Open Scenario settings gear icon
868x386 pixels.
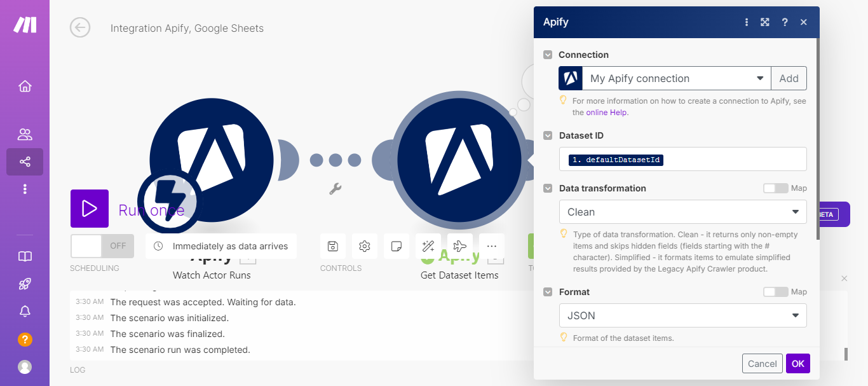click(x=364, y=246)
